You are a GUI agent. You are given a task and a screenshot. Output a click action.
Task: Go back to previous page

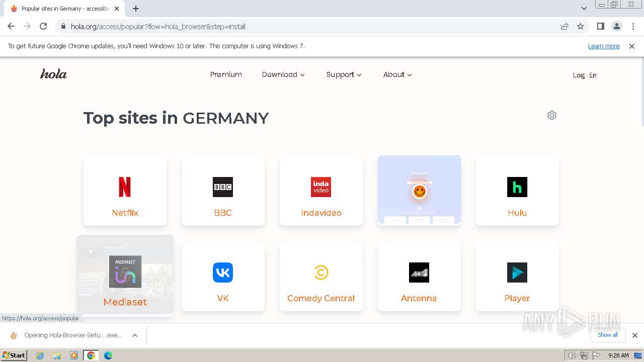pos(11,26)
